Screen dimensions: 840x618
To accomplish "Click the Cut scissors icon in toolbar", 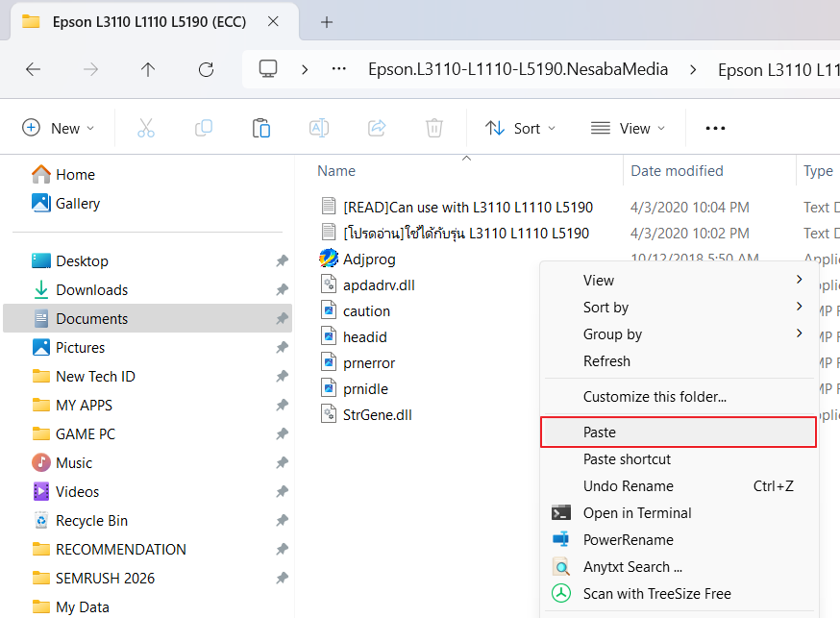I will (x=146, y=128).
